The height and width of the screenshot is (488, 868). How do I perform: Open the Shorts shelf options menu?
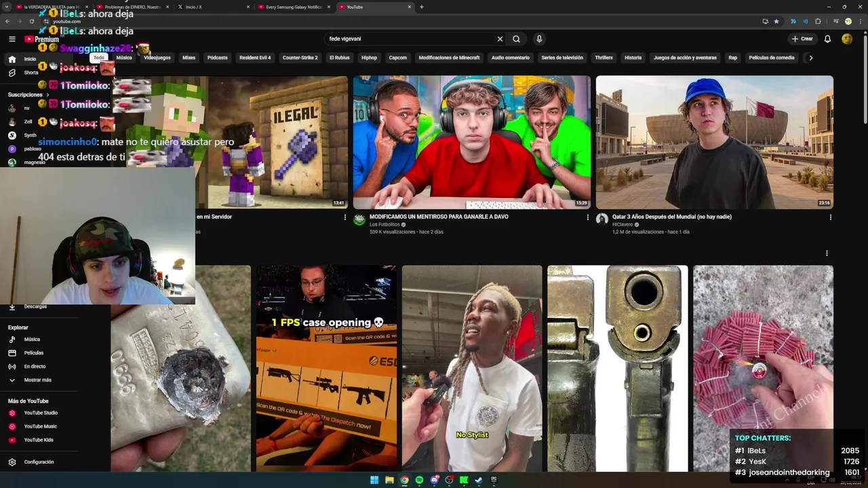(827, 253)
